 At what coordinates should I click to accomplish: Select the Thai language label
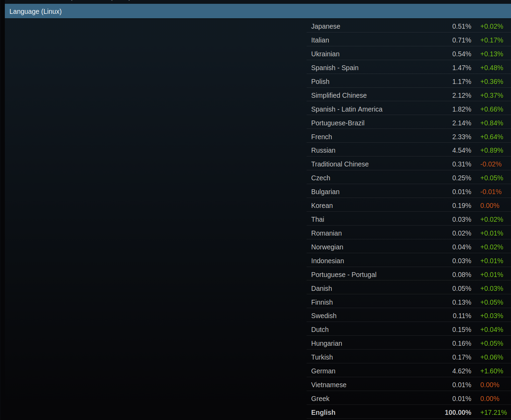(x=318, y=219)
